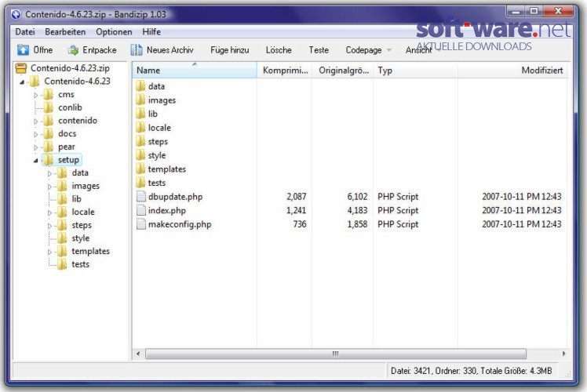Click the 1,241 compressed size value
Screen dimensions: 587x392
296,211
